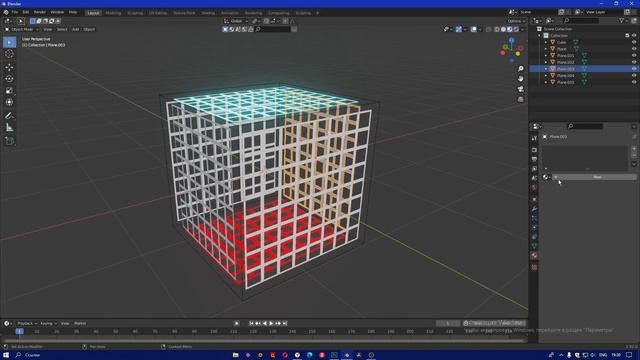
Task: Open the Modifier properties wrench tab
Action: tap(534, 209)
